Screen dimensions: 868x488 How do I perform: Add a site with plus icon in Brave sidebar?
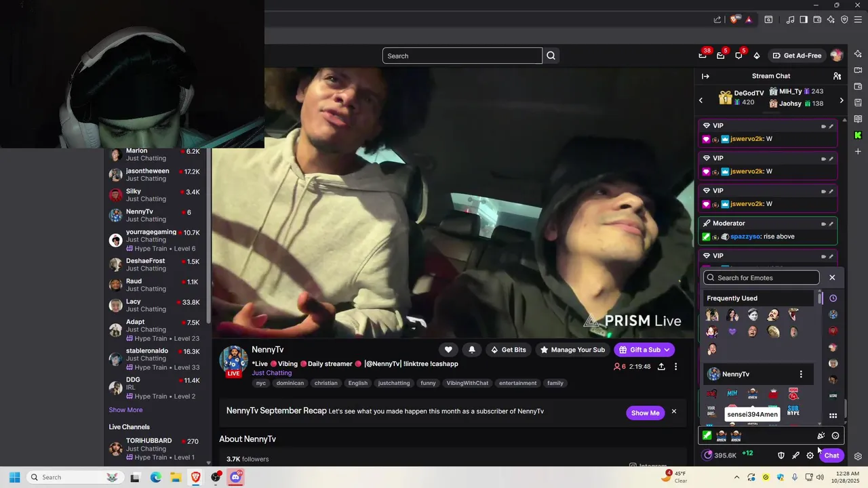[x=858, y=151]
